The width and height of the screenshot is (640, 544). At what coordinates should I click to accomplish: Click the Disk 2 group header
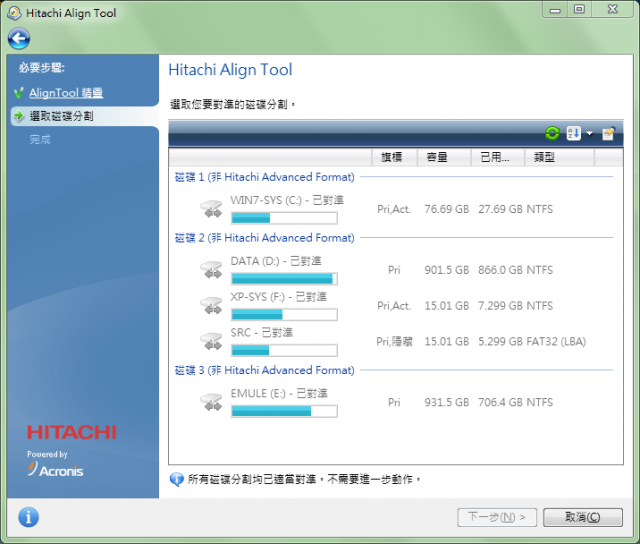coord(264,238)
